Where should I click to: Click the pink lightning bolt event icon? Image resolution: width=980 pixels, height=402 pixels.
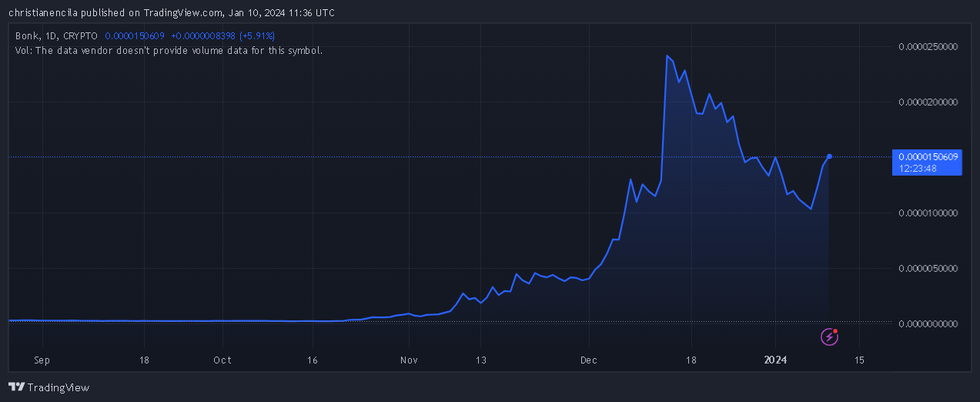[x=829, y=337]
